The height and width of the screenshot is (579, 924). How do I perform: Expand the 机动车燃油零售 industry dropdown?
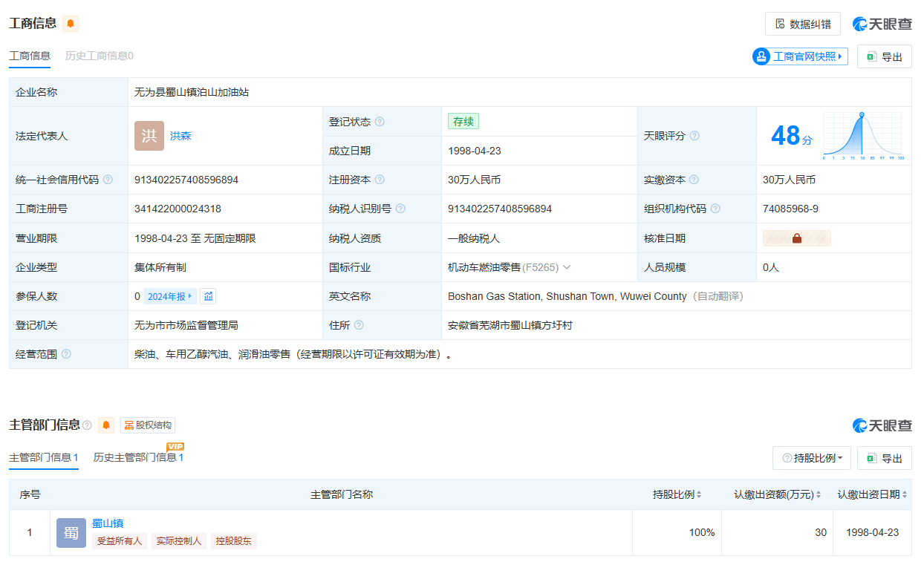click(567, 267)
